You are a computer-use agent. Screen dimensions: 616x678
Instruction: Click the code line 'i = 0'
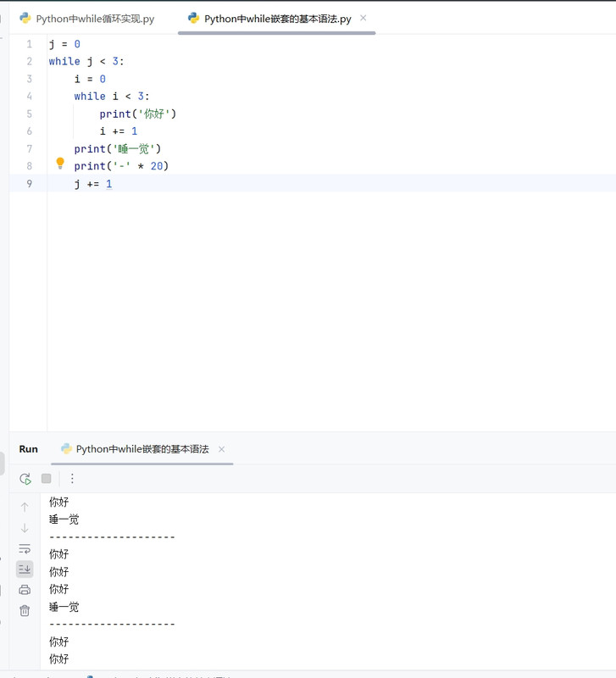tap(90, 79)
